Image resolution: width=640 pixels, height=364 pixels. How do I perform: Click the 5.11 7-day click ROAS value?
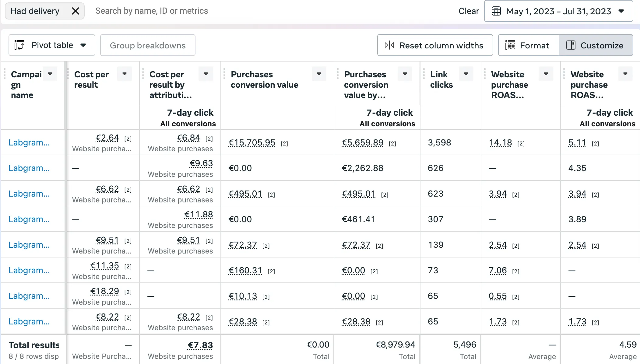click(x=577, y=143)
